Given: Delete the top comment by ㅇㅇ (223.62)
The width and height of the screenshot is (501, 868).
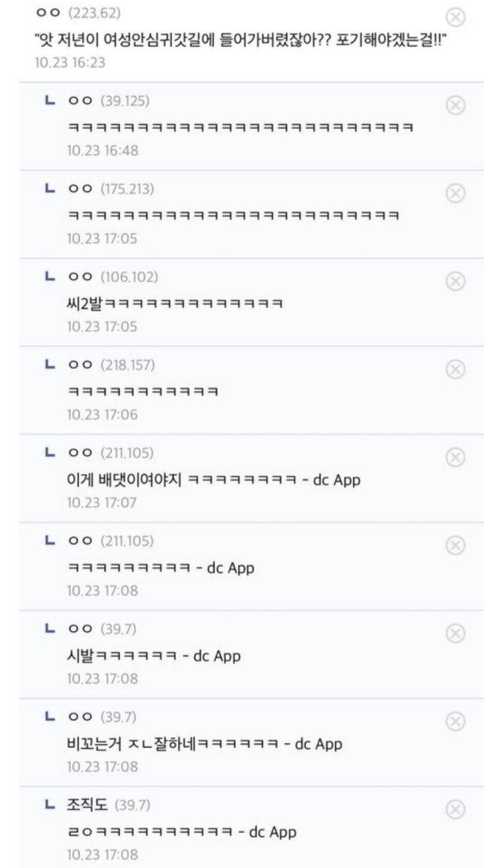Looking at the screenshot, I should coord(457,17).
